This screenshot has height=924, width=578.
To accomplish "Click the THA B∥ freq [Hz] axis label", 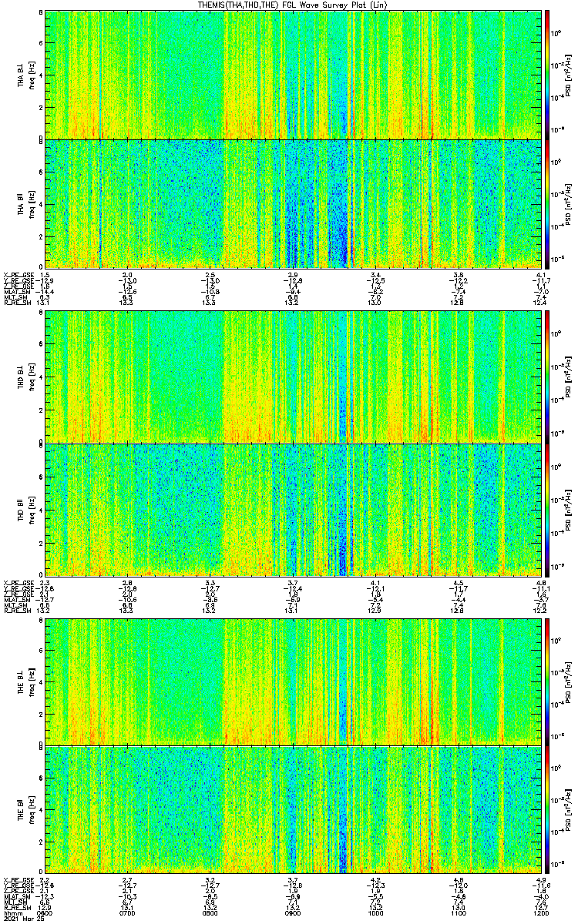I will point(25,204).
